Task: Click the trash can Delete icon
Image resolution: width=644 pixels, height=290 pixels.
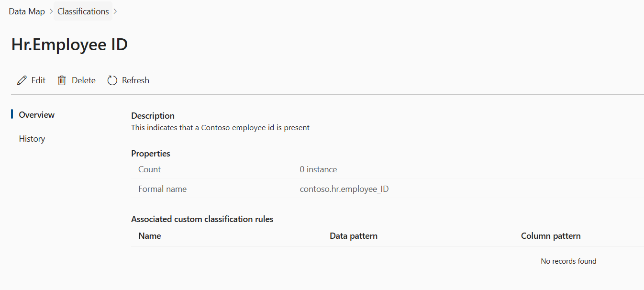Action: click(x=62, y=80)
